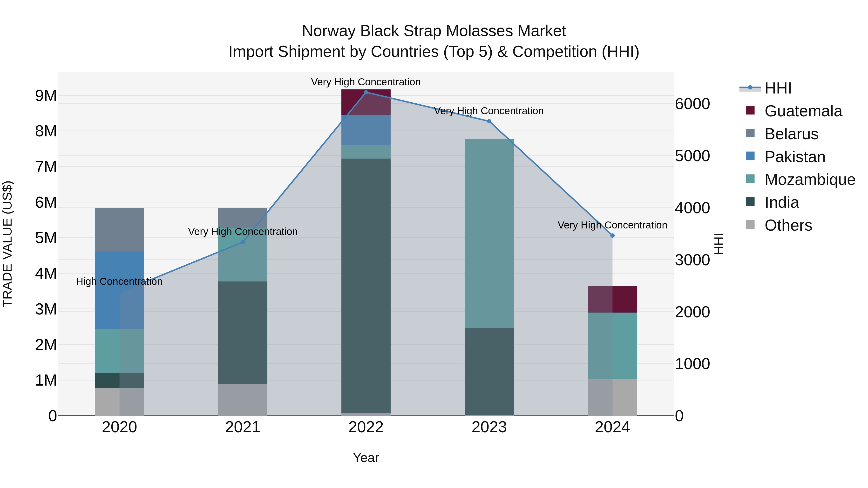The image size is (868, 488).
Task: Click the Belarus legend color swatch
Action: point(750,133)
